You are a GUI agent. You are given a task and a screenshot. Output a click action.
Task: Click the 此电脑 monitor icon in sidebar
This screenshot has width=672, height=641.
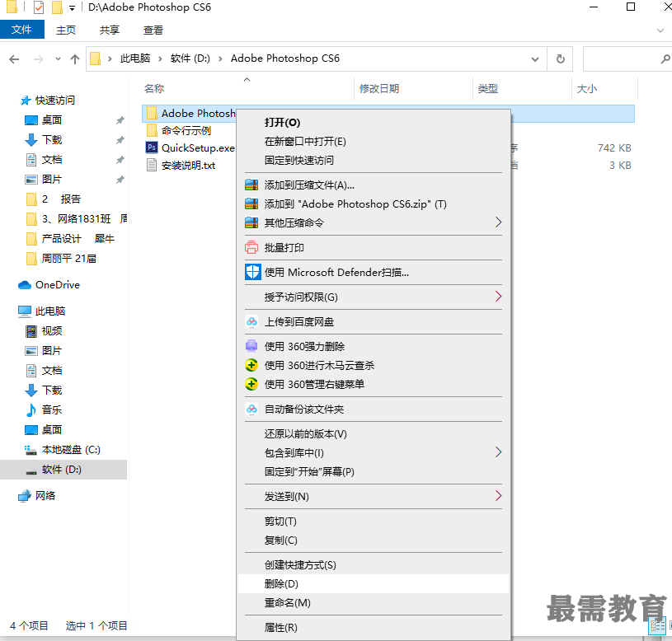point(25,311)
